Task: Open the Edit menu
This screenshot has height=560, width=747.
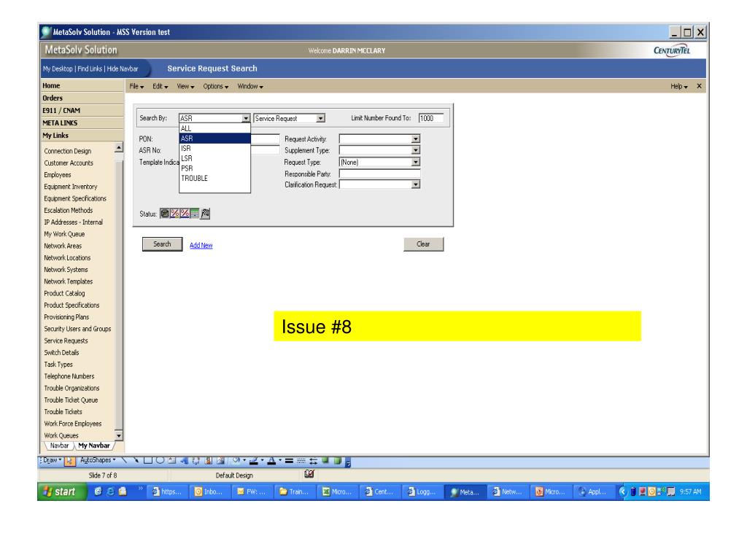Action: point(160,86)
